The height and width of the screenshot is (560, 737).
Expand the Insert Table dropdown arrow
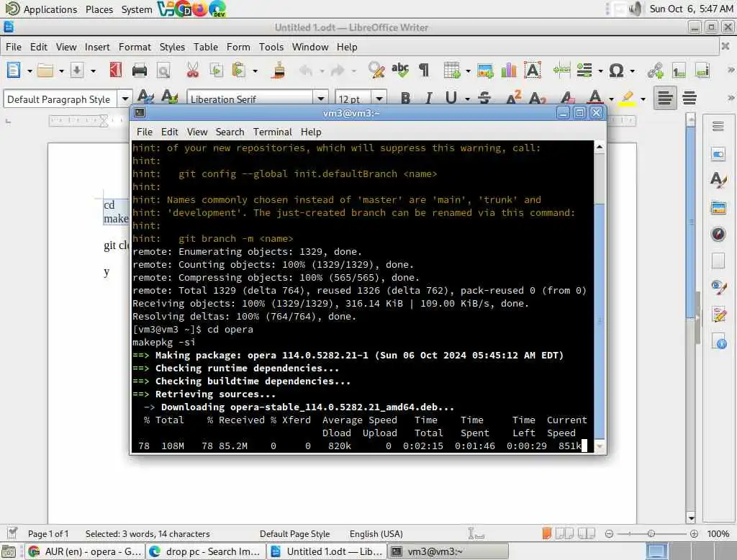coord(468,71)
